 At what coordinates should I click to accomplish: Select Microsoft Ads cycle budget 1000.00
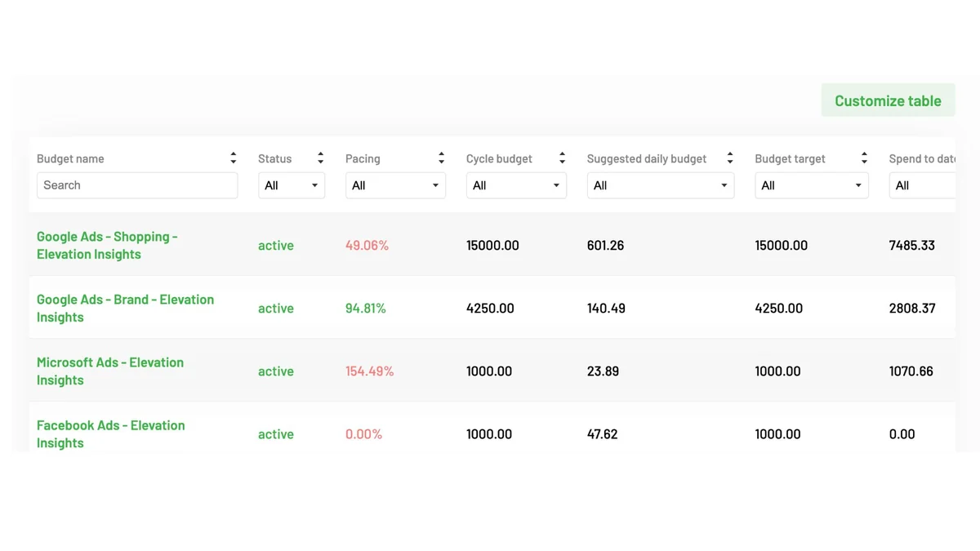[x=489, y=371]
